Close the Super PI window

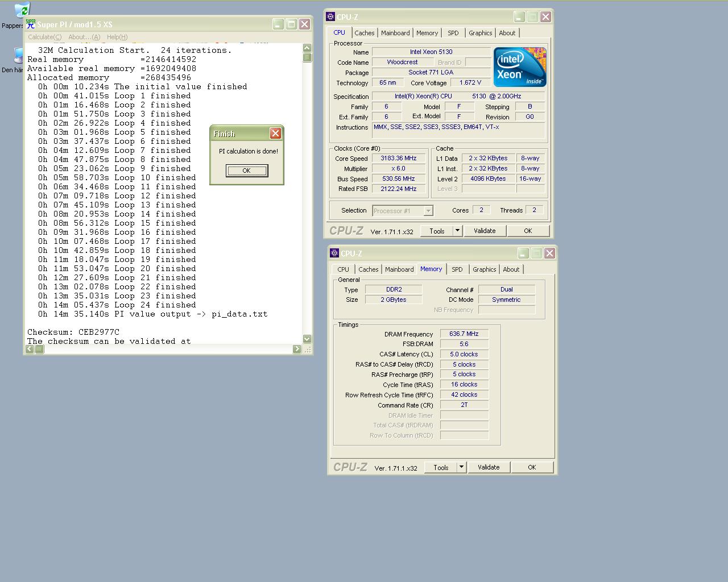click(304, 24)
